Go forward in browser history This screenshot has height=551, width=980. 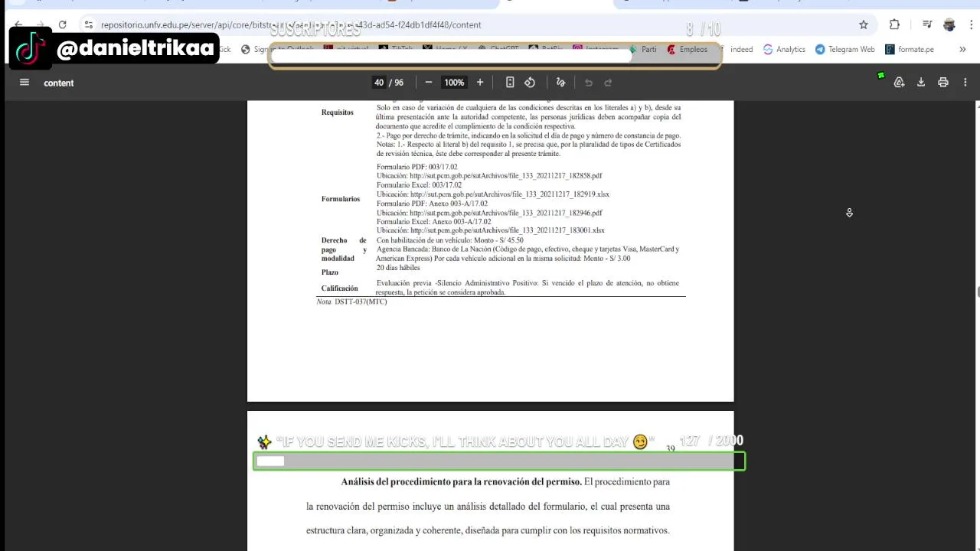(x=41, y=24)
